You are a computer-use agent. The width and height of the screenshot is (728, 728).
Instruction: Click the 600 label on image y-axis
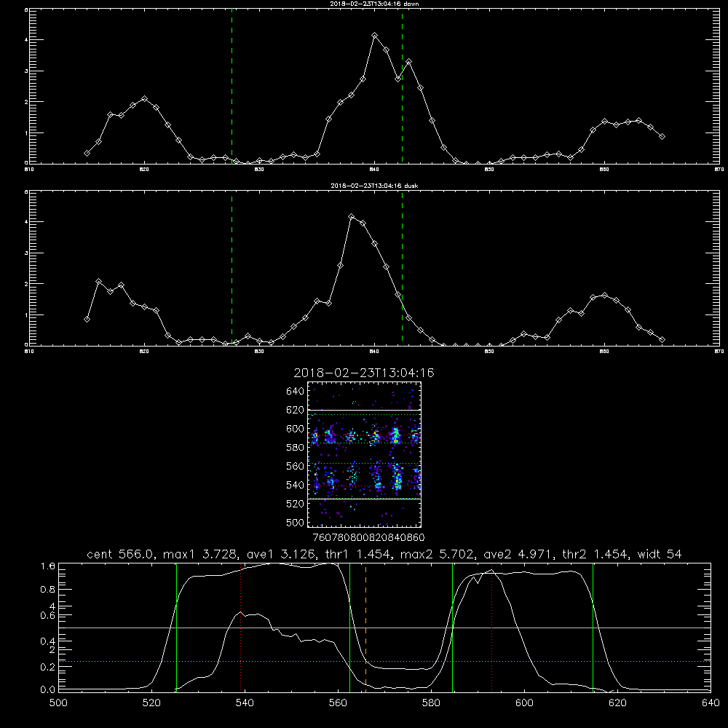tap(296, 429)
